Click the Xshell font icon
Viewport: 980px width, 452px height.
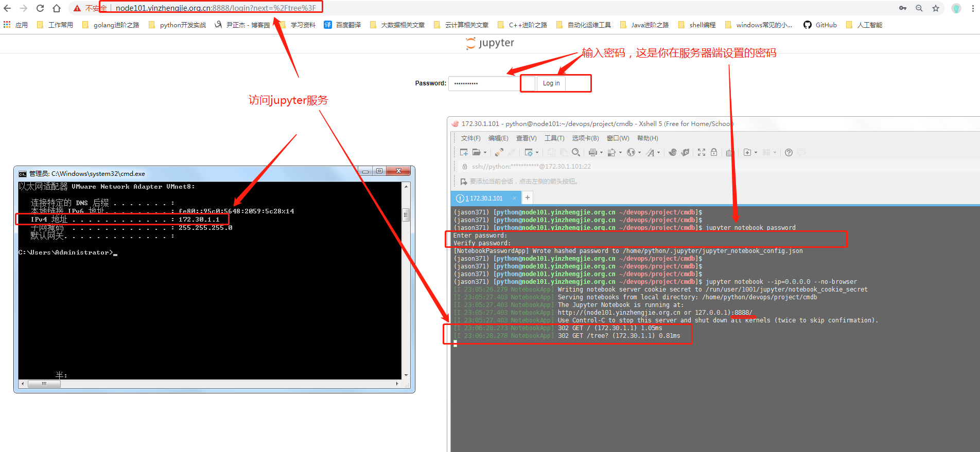click(651, 152)
